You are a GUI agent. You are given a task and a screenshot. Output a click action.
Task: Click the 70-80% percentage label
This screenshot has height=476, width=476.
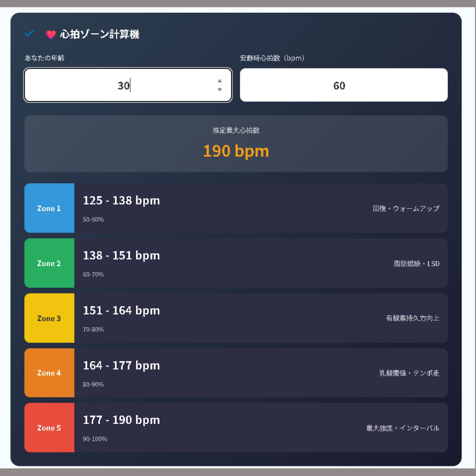point(93,329)
